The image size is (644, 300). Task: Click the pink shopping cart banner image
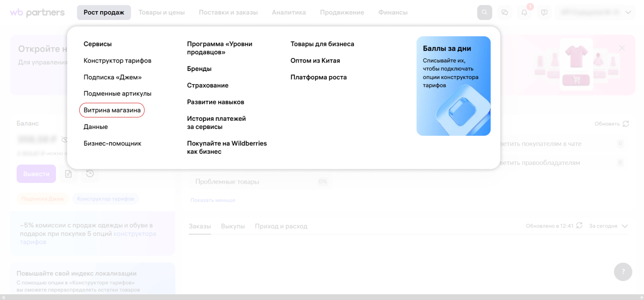tap(576, 80)
